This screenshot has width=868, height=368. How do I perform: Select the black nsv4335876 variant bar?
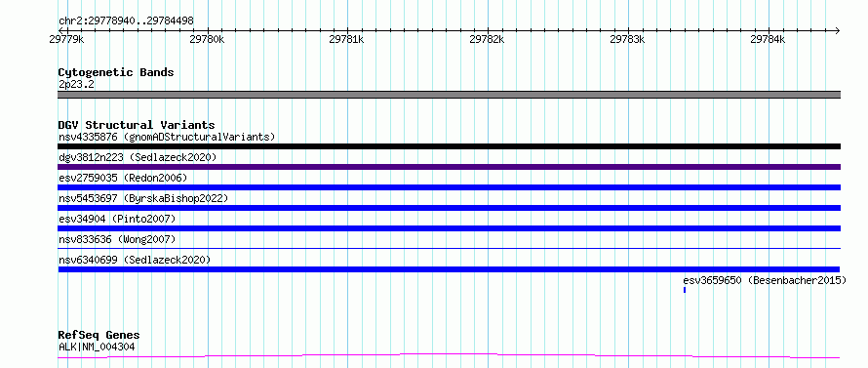point(449,146)
